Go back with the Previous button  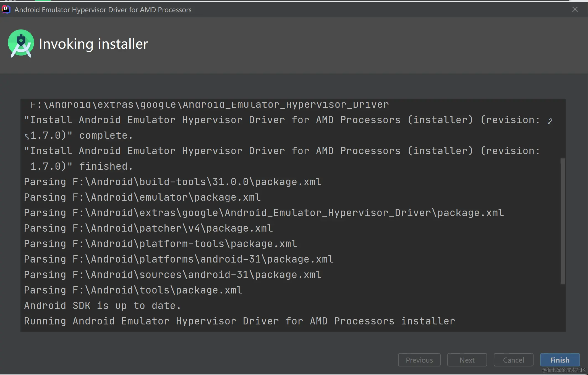click(x=419, y=360)
